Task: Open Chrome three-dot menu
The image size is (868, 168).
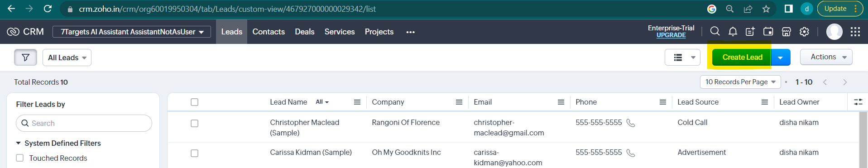Action: coord(855,9)
